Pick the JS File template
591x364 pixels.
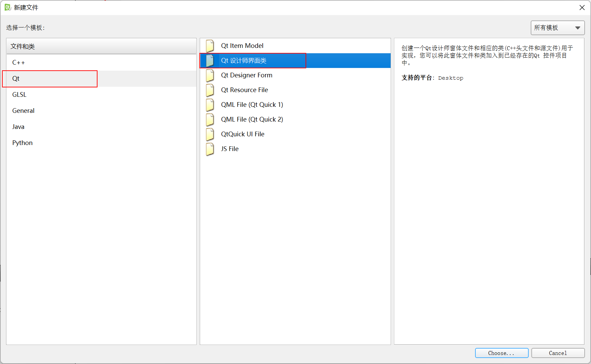click(295, 149)
